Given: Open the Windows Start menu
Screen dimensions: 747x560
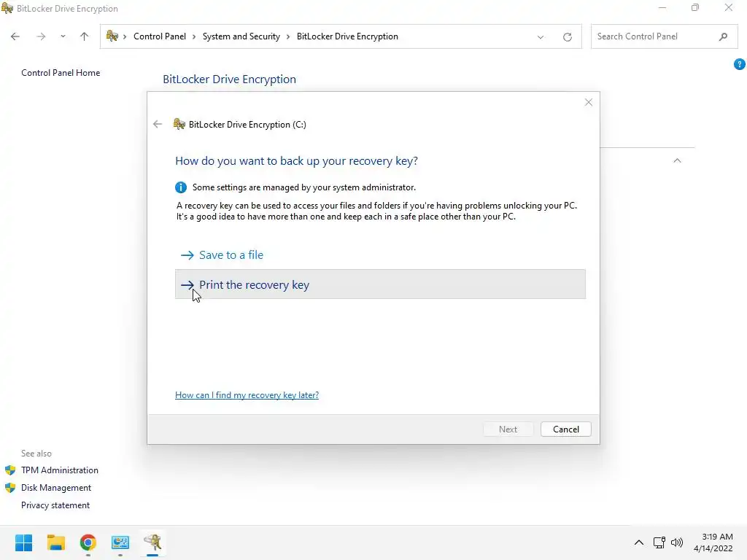Looking at the screenshot, I should tap(23, 542).
